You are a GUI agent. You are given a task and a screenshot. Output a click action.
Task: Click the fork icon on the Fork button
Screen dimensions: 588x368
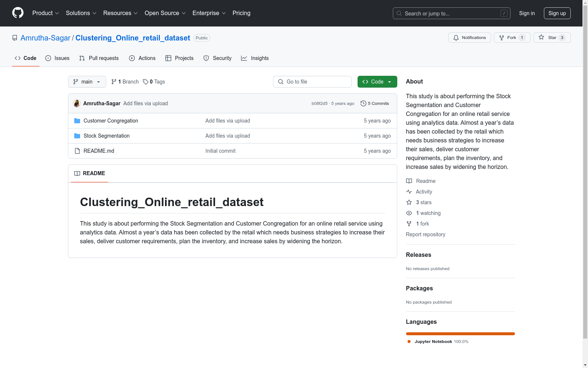click(502, 38)
